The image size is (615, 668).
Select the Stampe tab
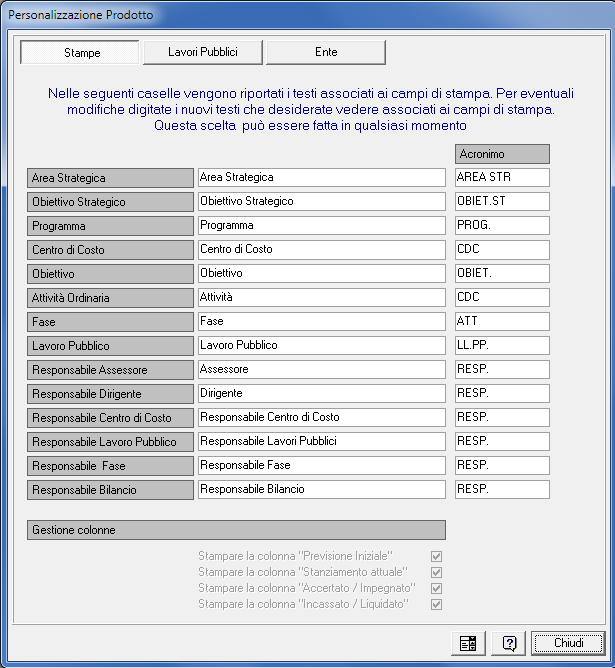click(x=81, y=52)
